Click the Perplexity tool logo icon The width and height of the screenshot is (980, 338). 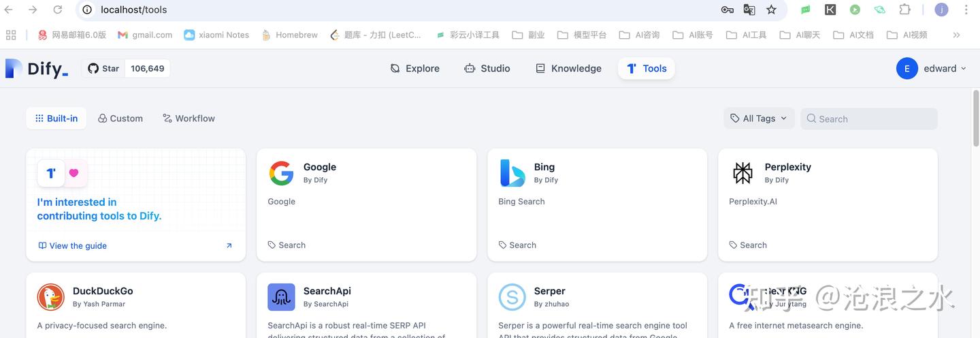[x=742, y=173]
